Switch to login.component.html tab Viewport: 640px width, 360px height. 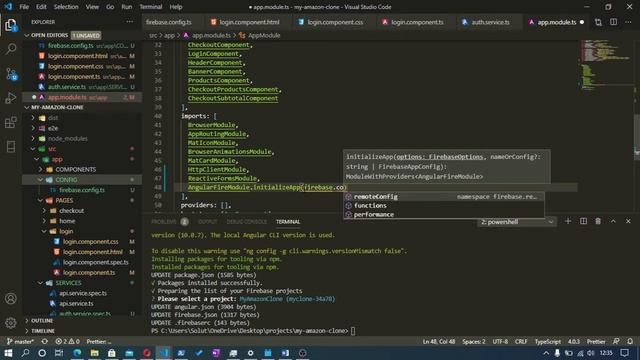[x=249, y=22]
